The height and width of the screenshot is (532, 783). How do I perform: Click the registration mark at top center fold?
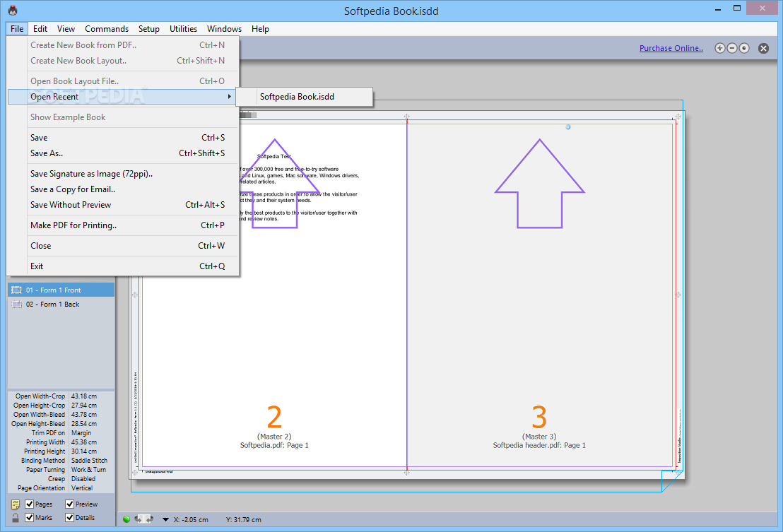pyautogui.click(x=407, y=117)
